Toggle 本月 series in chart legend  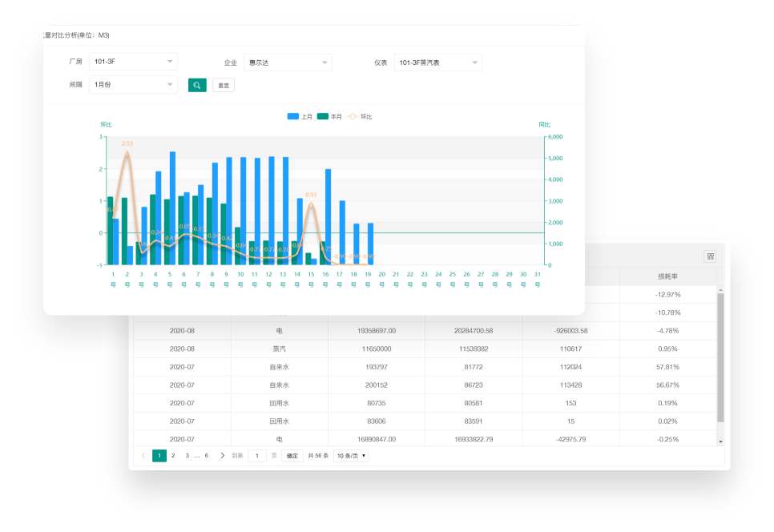(x=329, y=117)
